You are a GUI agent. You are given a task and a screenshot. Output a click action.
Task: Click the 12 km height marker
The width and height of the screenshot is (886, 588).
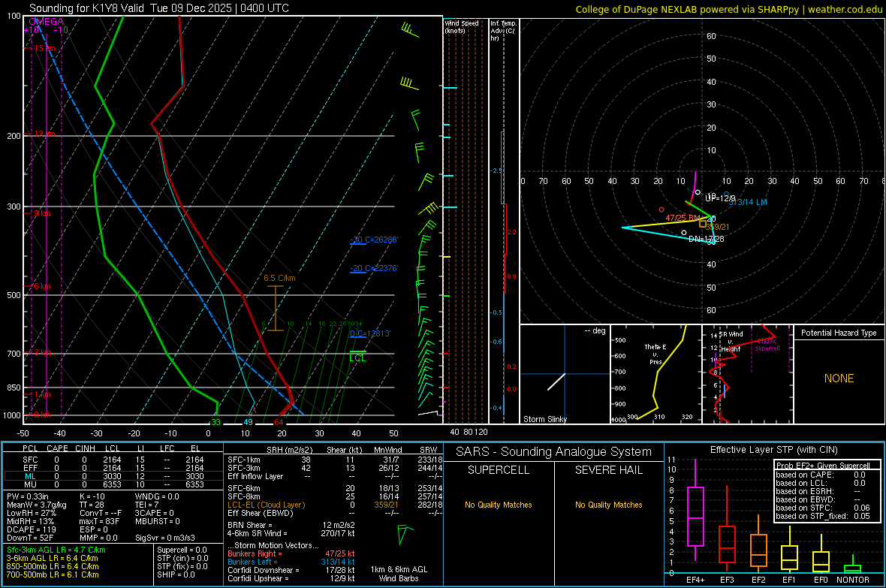click(x=44, y=134)
